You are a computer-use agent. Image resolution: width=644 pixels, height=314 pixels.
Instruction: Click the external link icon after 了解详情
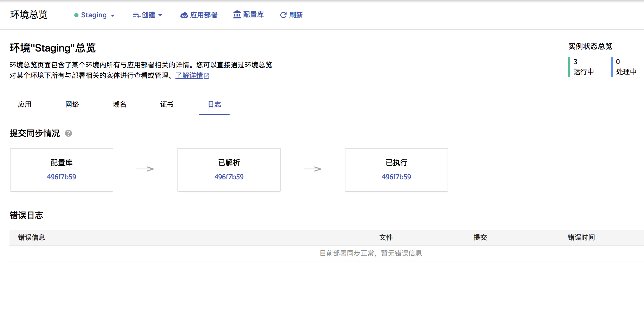click(x=207, y=76)
